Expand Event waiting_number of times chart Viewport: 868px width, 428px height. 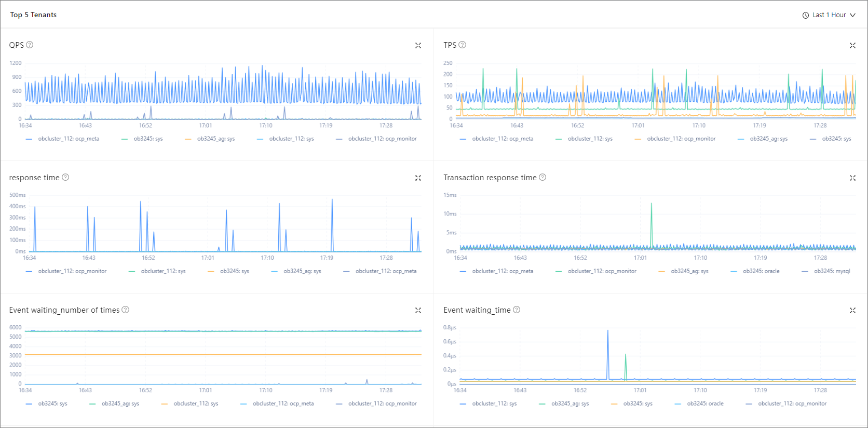[418, 311]
